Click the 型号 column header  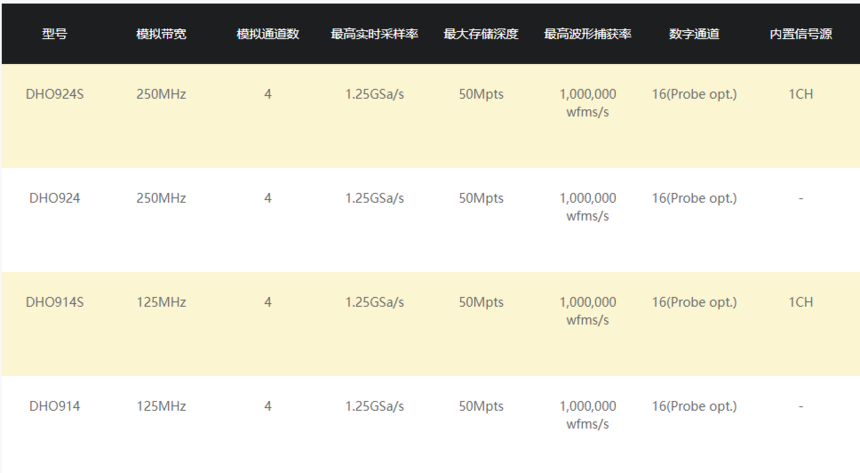pyautogui.click(x=54, y=34)
